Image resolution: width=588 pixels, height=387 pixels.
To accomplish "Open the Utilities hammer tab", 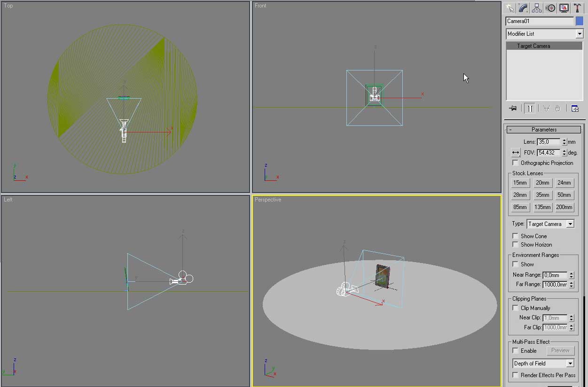I will click(x=577, y=8).
